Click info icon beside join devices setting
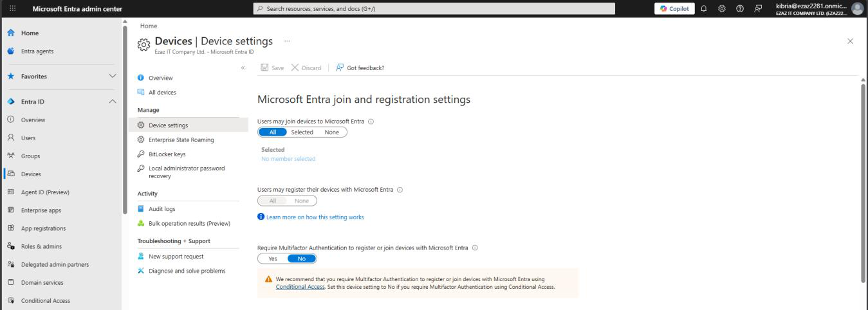This screenshot has height=310, width=868. (x=371, y=121)
